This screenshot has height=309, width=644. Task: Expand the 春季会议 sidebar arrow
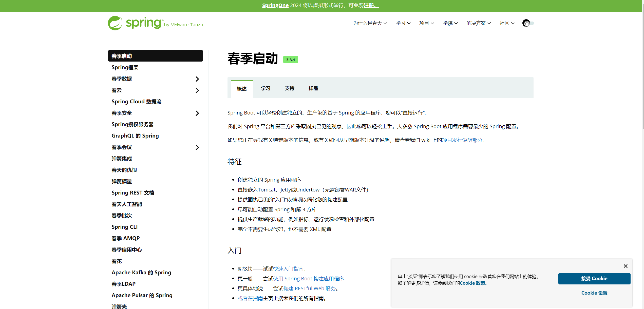coord(197,147)
